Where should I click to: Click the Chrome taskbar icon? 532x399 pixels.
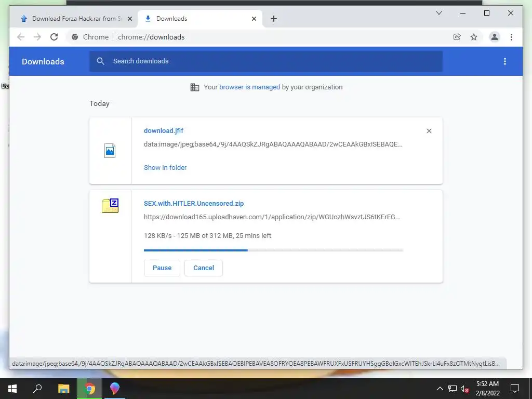pos(89,389)
